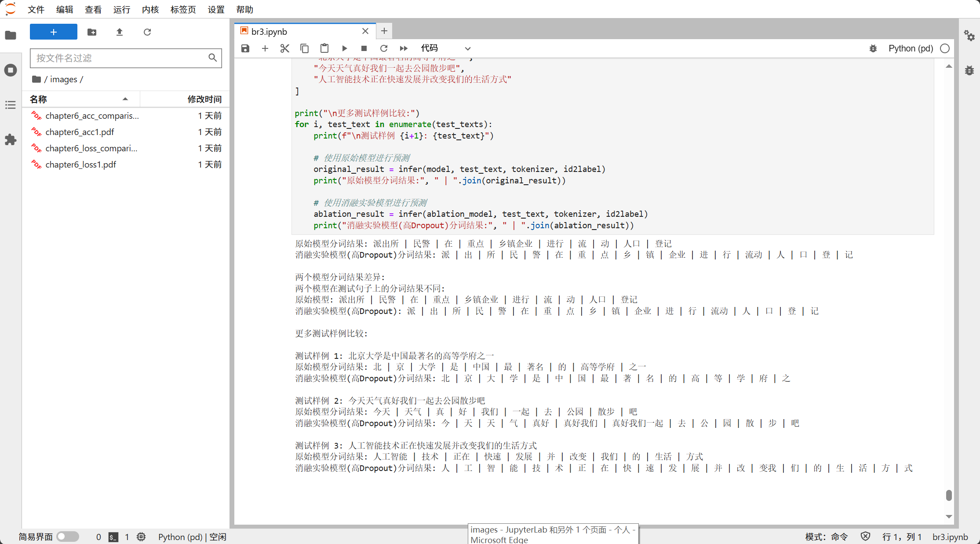Click the terminal count icon in status bar
This screenshot has height=544, width=980.
pos(113,537)
